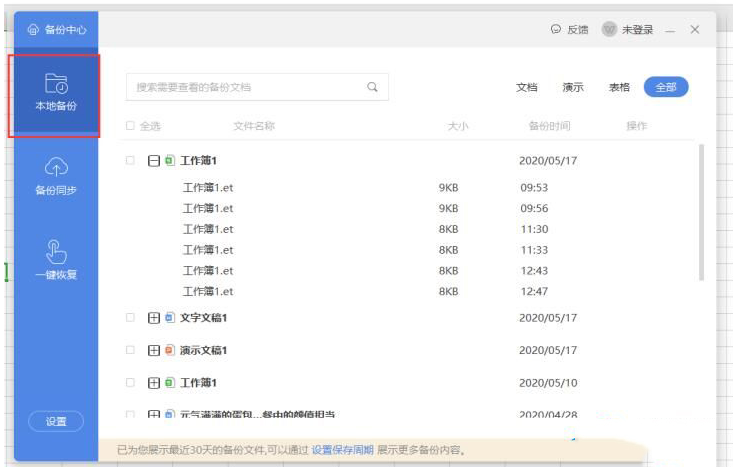
Task: Open the 一键恢复 one-click restore section
Action: point(56,260)
